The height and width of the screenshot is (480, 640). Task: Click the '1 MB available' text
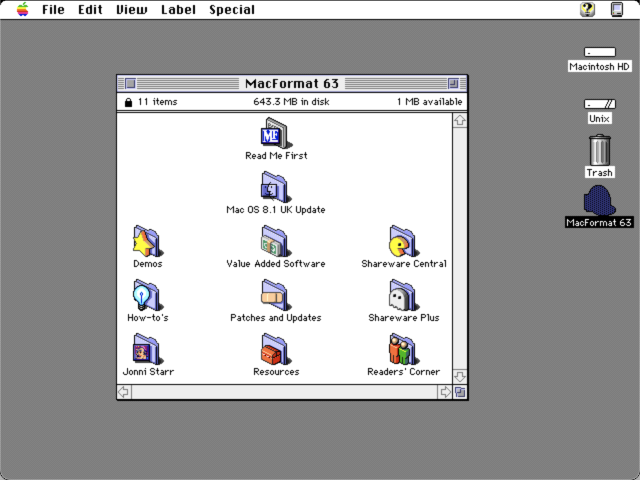[x=429, y=102]
